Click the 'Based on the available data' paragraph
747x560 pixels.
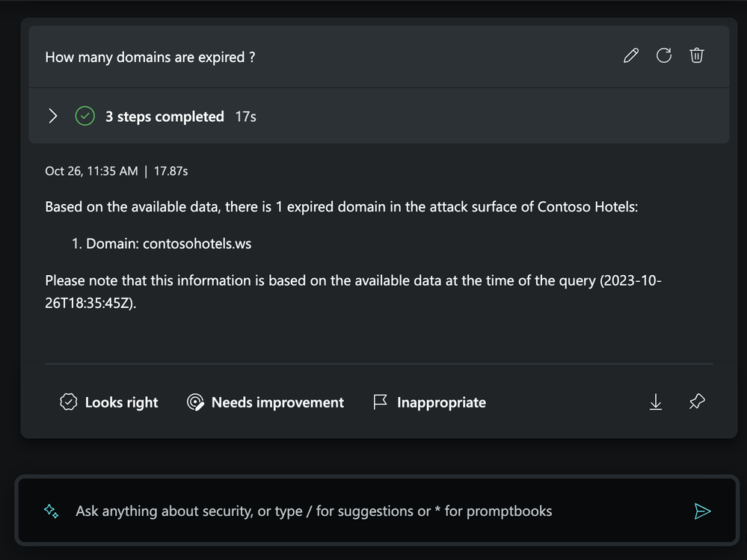pyautogui.click(x=341, y=207)
